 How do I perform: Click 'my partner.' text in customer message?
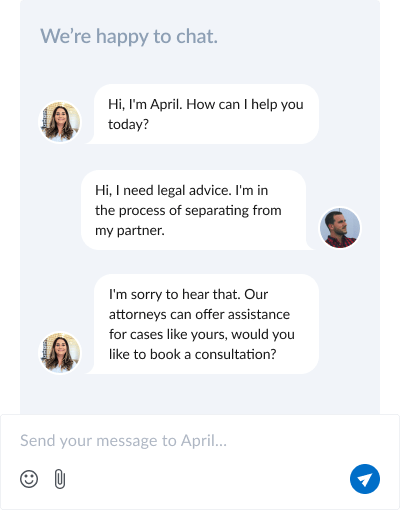(x=130, y=231)
